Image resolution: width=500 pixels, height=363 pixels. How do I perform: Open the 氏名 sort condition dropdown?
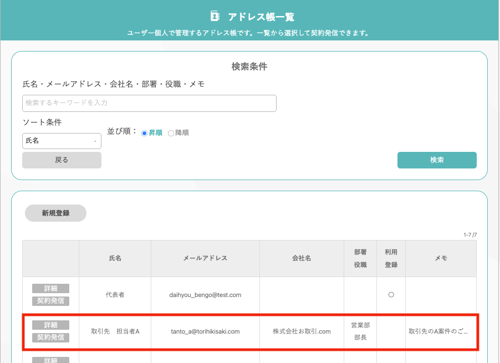(62, 141)
